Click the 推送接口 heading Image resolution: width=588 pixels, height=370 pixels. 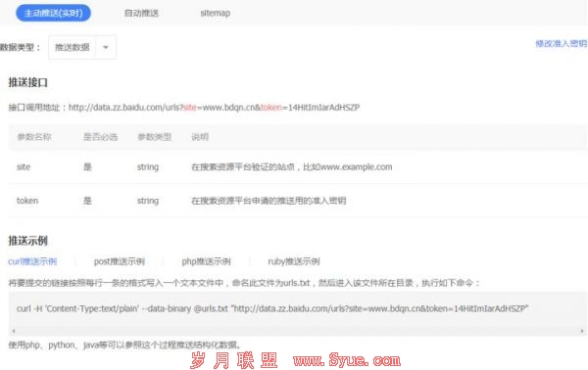click(28, 82)
